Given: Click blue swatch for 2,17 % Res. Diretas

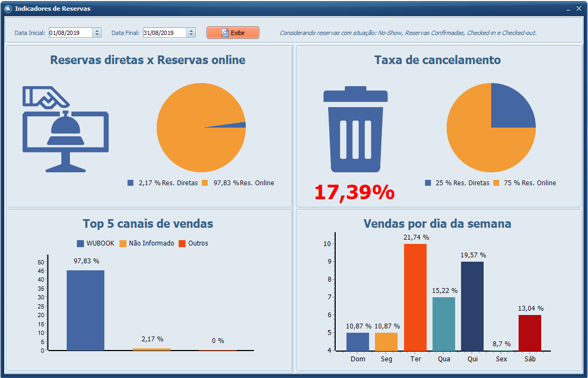Looking at the screenshot, I should point(131,183).
